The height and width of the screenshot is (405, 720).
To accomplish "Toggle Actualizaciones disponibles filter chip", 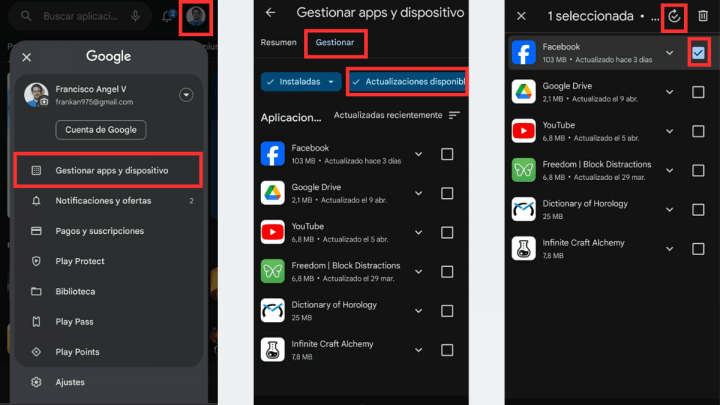I will coord(408,82).
